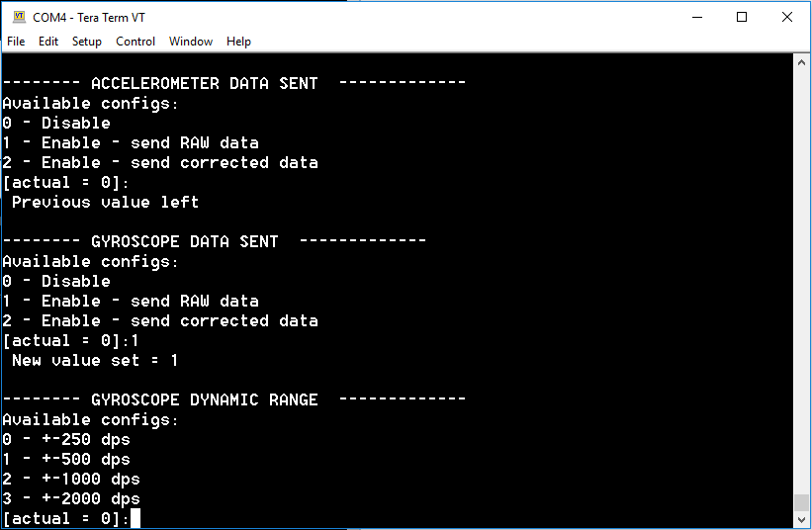Click the 'ACCELEROMETER DATA SENT' header text
The width and height of the screenshot is (812, 530).
(x=205, y=83)
